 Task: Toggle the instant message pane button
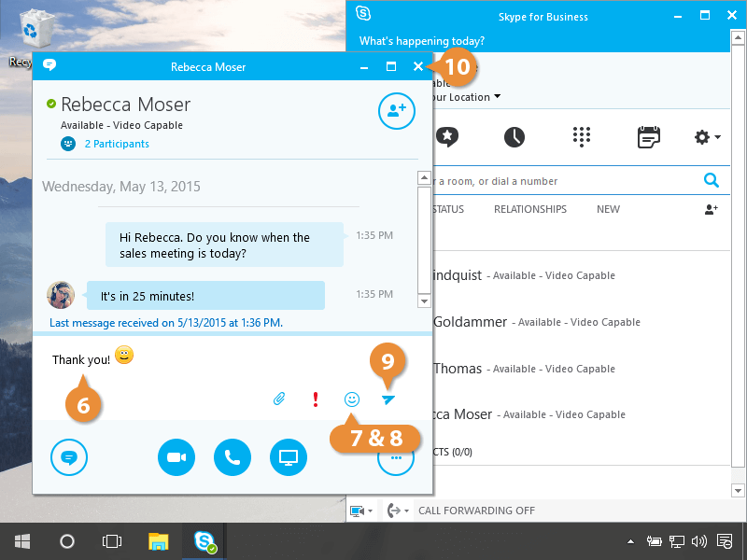pyautogui.click(x=69, y=457)
